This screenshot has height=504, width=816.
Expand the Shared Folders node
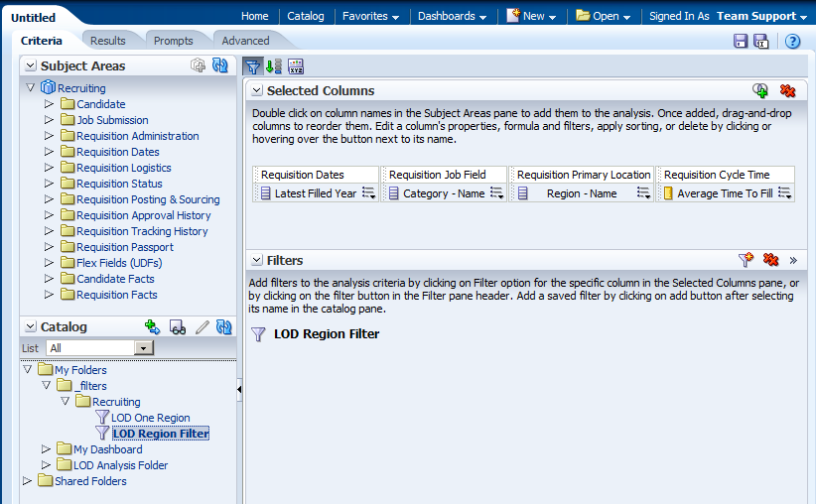27,480
